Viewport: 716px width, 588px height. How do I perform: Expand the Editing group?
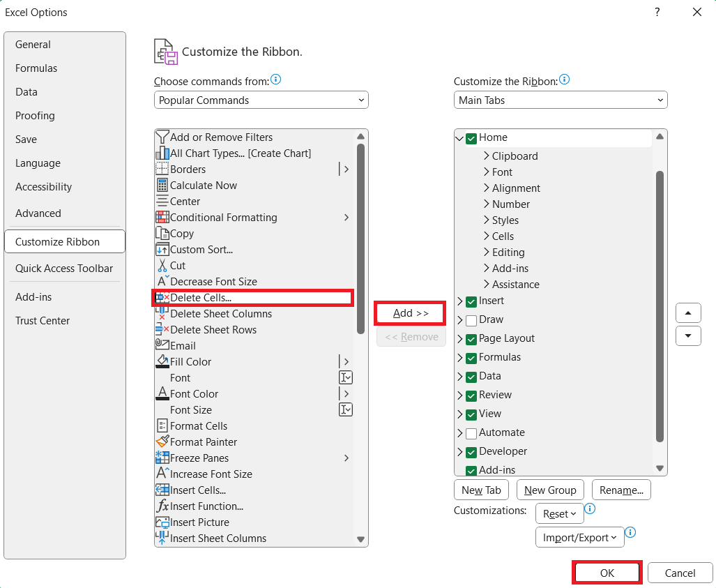487,252
